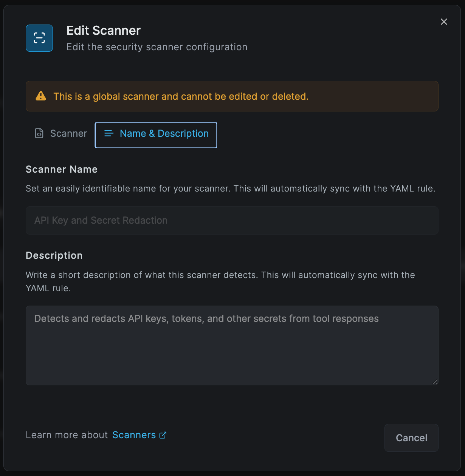Click the Cancel button
This screenshot has width=465, height=476.
[x=411, y=437]
